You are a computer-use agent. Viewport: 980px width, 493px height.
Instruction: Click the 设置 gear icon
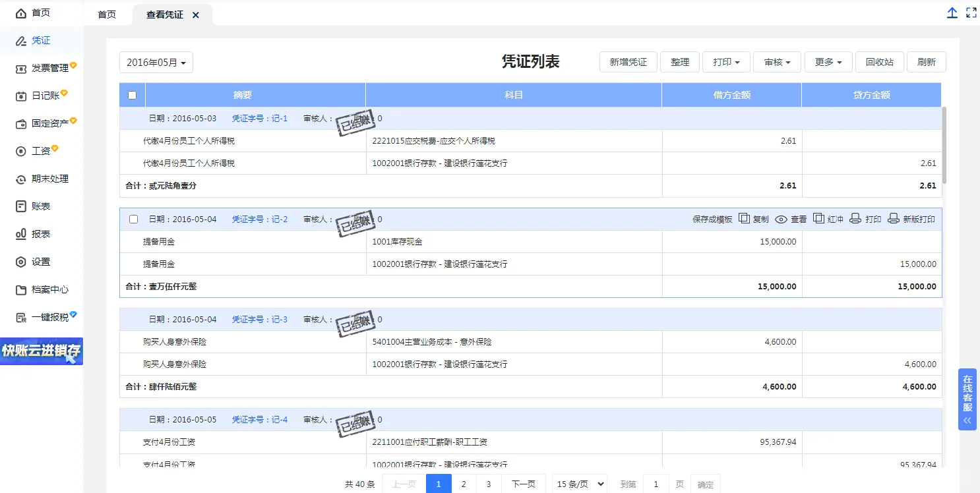[21, 262]
